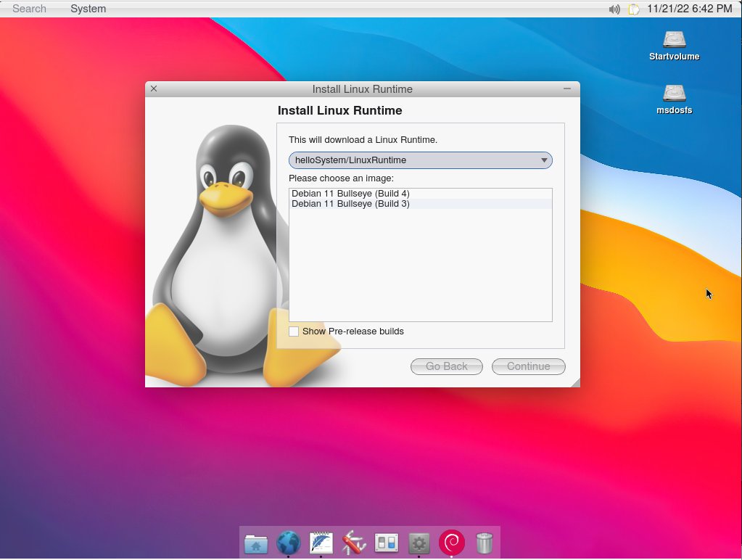
Task: Open the Trash from the dock
Action: coord(484,543)
